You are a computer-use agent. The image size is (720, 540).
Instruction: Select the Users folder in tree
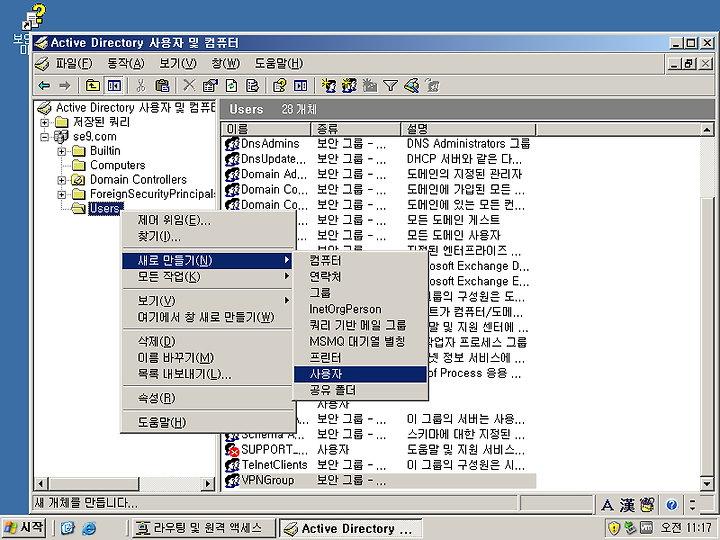click(x=105, y=208)
